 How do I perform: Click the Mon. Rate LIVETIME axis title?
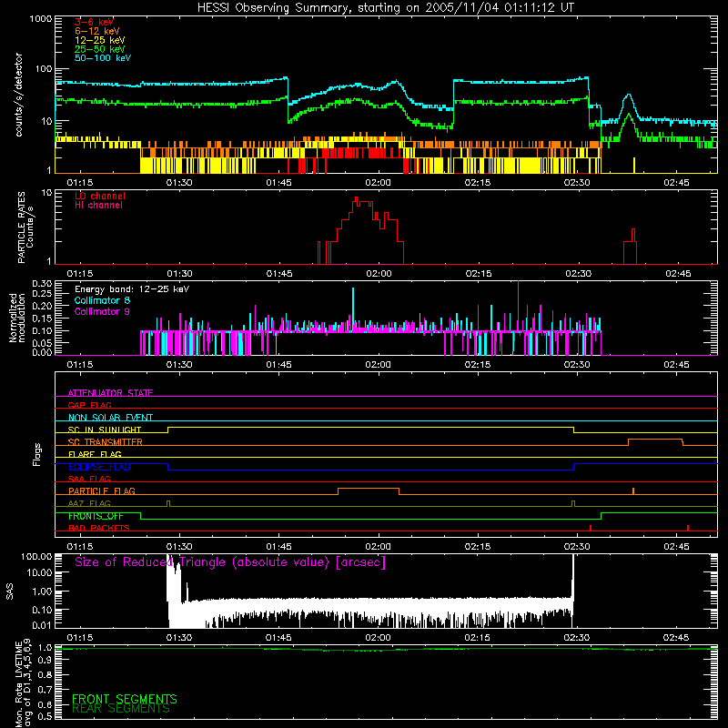[24, 682]
